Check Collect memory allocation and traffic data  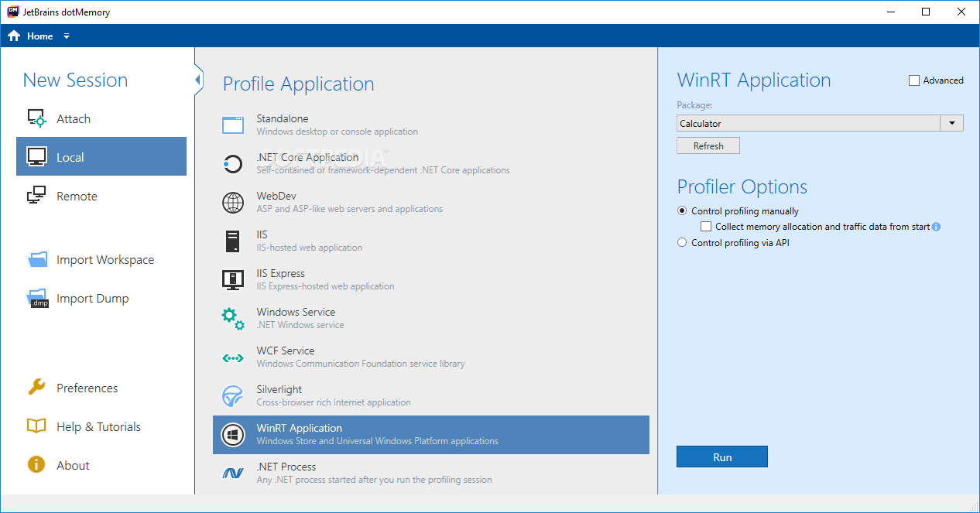tap(706, 227)
